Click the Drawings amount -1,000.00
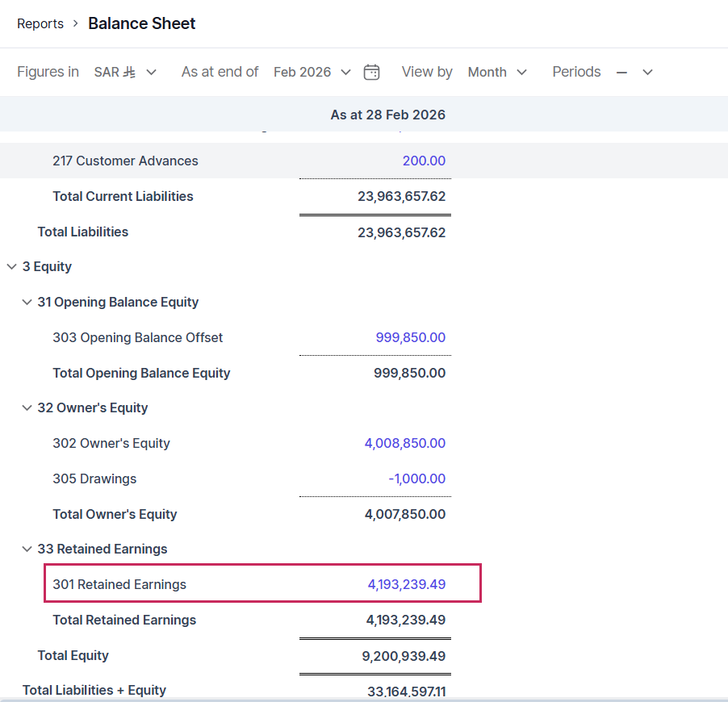The image size is (728, 702). coord(416,478)
